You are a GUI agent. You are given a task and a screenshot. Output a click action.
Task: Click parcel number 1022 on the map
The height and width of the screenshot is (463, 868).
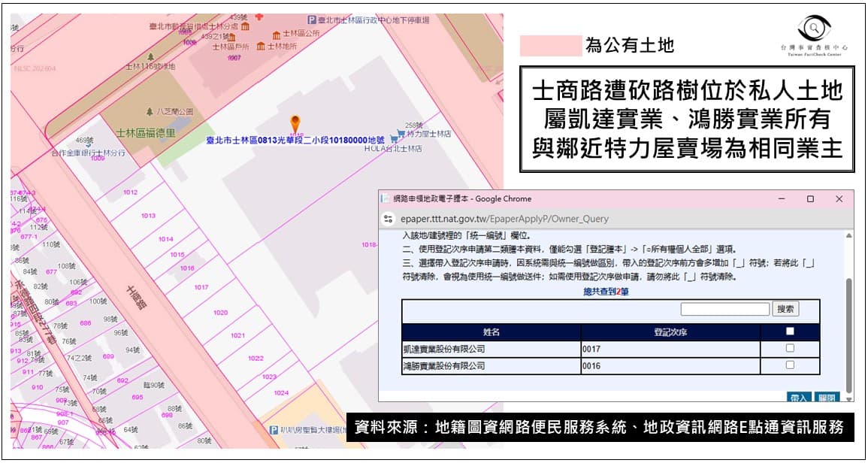[x=256, y=358]
